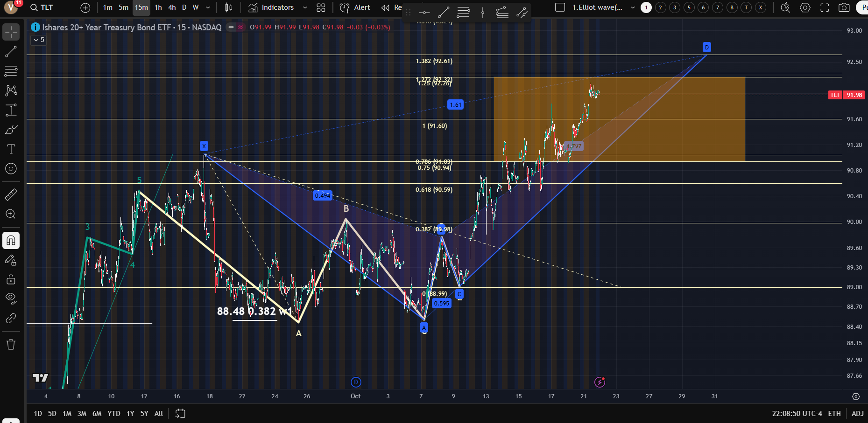Select the Trend Line drawing tool
The height and width of the screenshot is (423, 868).
tap(11, 52)
